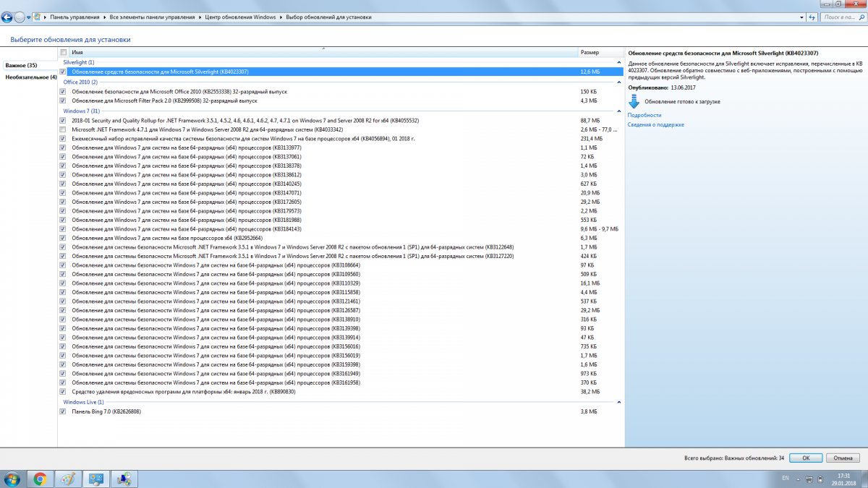This screenshot has width=868, height=488.
Task: Show hidden tray icons arrow
Action: point(797,479)
